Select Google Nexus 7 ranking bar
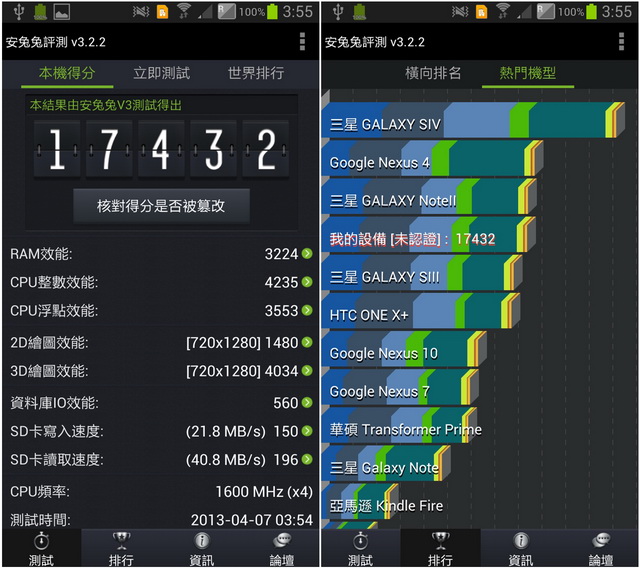 coord(400,387)
